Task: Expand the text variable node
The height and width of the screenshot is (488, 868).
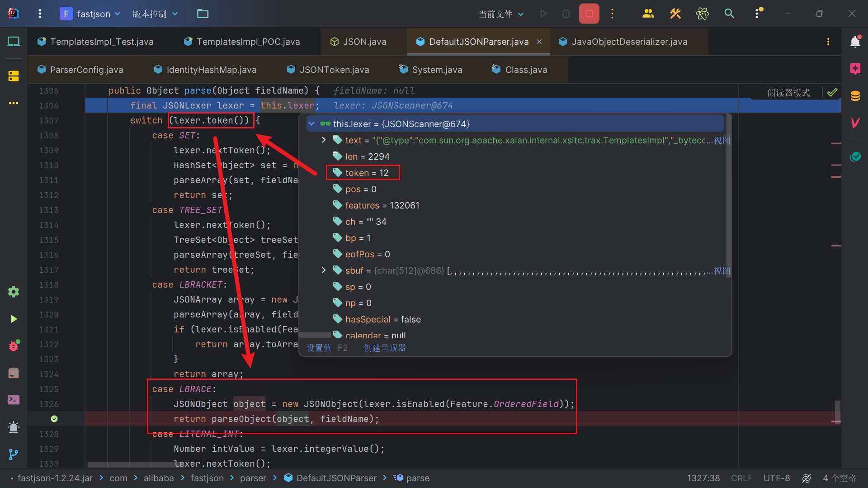Action: click(324, 140)
